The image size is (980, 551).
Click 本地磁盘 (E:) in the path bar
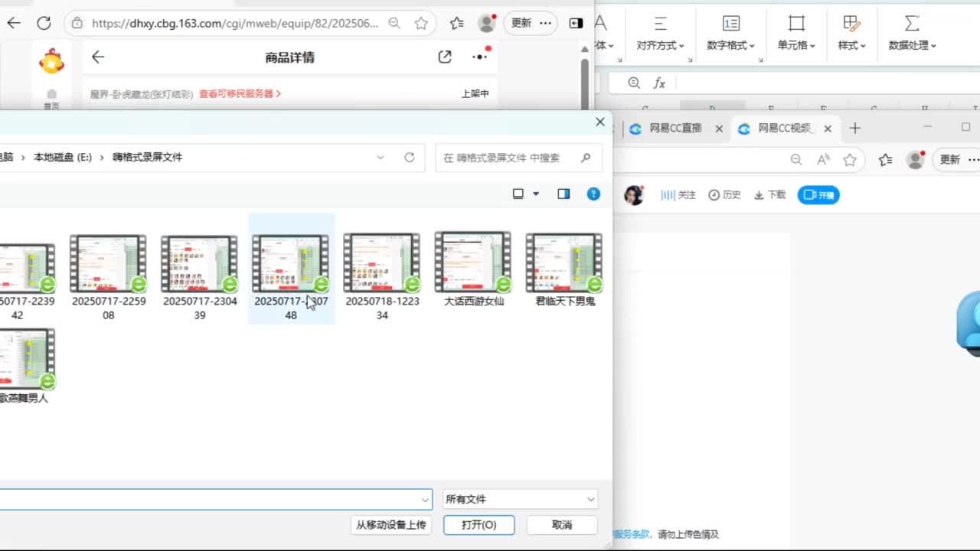click(x=63, y=157)
